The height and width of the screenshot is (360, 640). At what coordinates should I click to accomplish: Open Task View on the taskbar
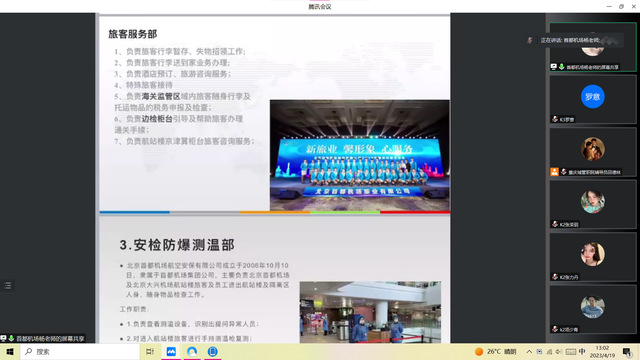150,351
